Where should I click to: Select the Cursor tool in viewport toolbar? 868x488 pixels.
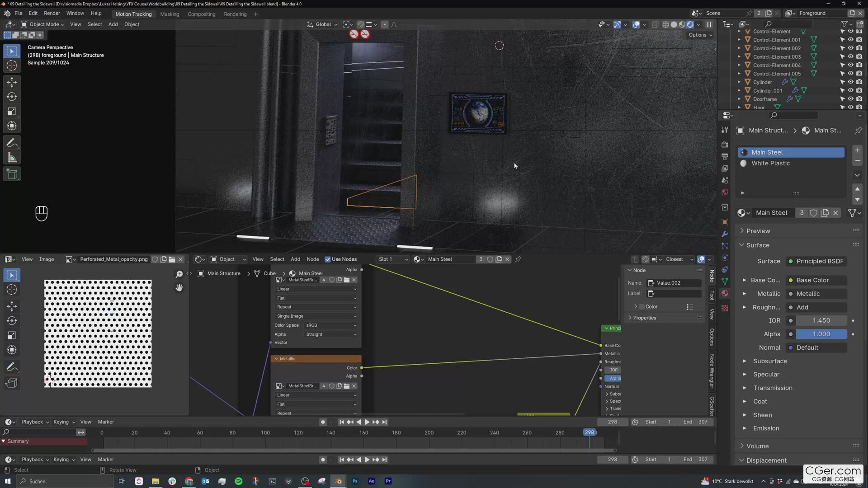pyautogui.click(x=12, y=66)
